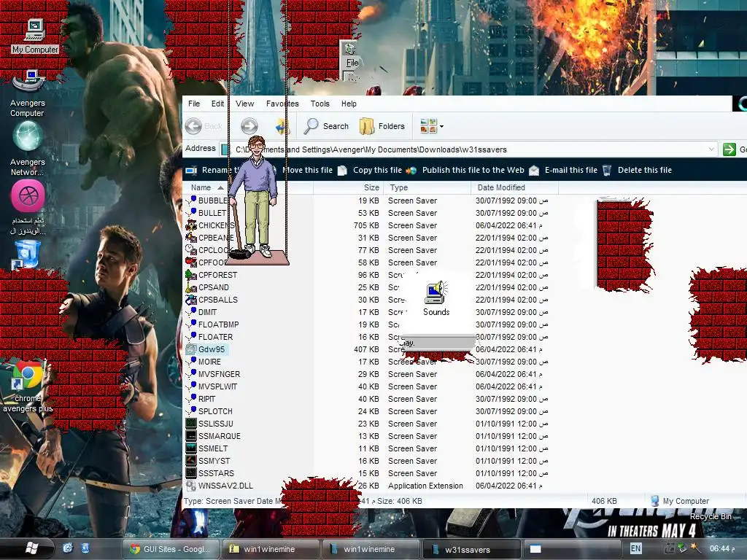This screenshot has width=747, height=560.
Task: Click the green Go arrow button
Action: click(x=729, y=149)
